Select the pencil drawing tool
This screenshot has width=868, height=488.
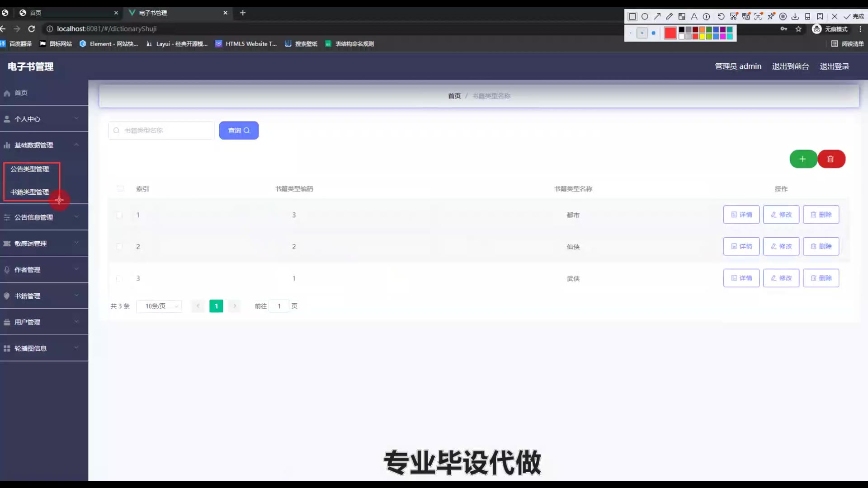(670, 16)
